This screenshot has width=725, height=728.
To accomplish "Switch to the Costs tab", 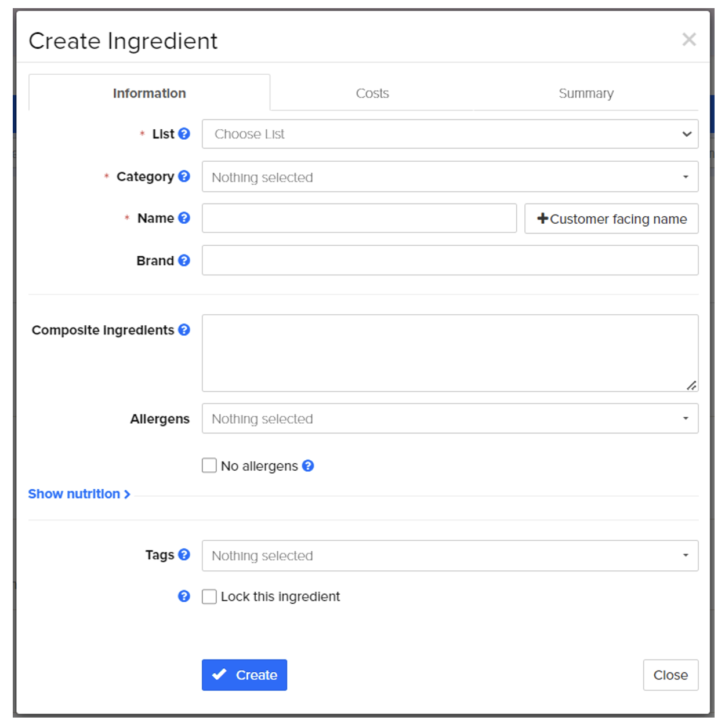I will pos(372,93).
